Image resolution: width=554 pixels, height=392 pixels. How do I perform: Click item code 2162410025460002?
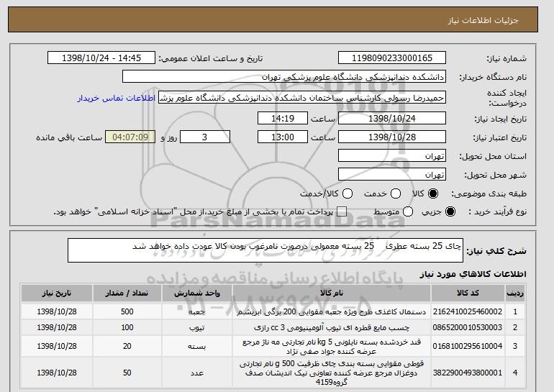tap(468, 311)
